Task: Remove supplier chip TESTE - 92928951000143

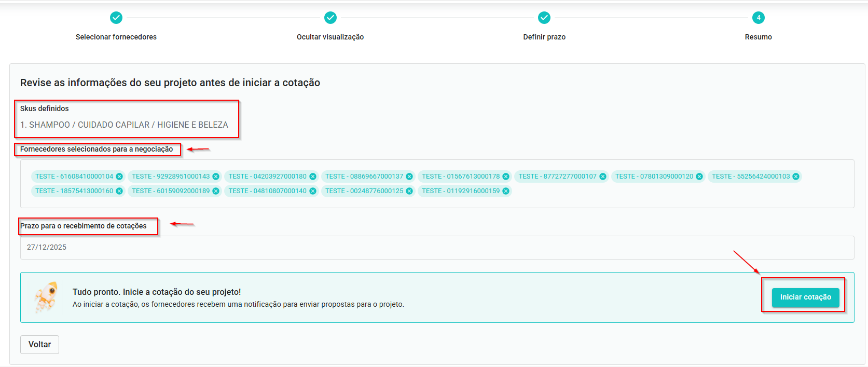Action: [216, 176]
